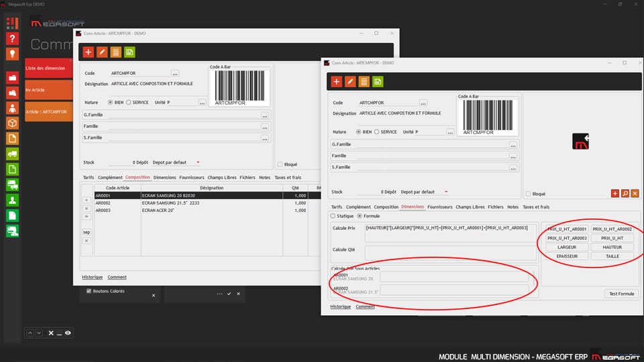Select the Statique radio button
The image size is (644, 362).
tap(333, 216)
